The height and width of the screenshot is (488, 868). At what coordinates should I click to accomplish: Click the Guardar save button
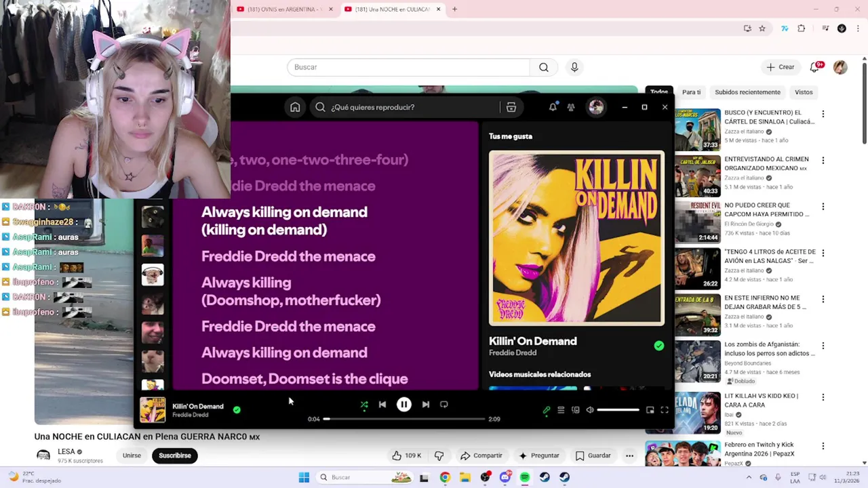point(593,455)
